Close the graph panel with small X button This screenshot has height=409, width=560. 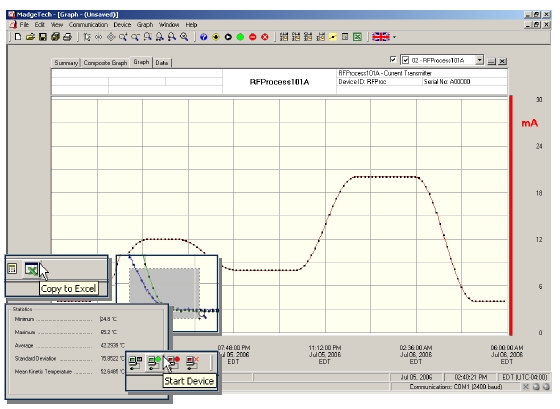[502, 61]
